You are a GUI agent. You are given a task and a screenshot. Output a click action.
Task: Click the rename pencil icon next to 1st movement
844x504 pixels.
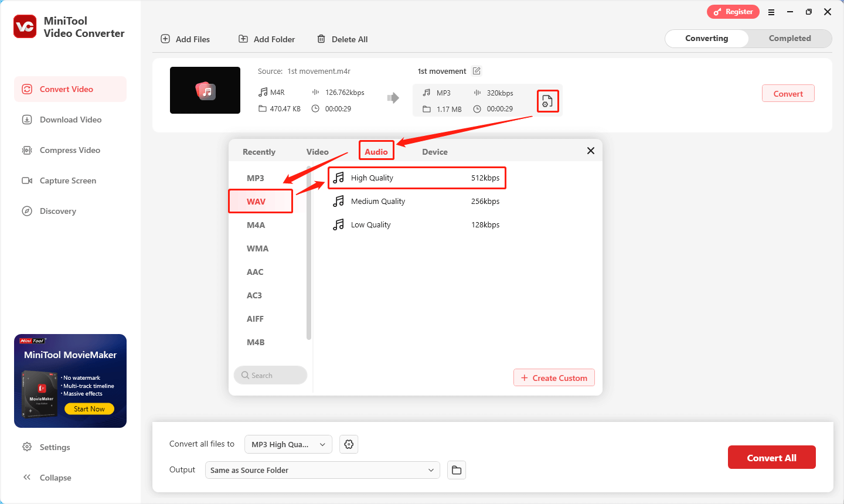click(x=477, y=71)
